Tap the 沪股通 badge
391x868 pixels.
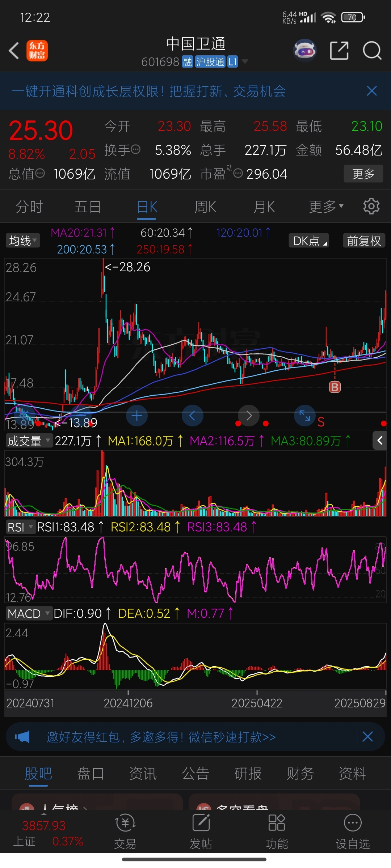coord(210,61)
